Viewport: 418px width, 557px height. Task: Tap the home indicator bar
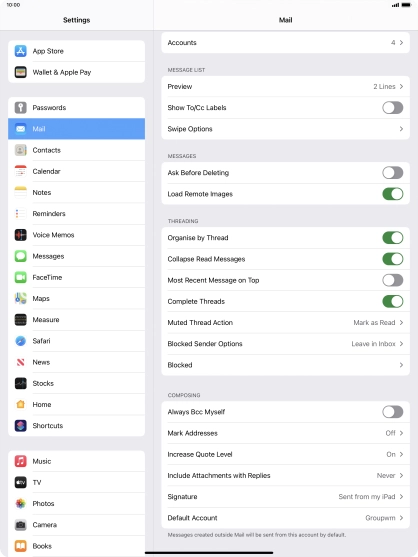(x=209, y=552)
